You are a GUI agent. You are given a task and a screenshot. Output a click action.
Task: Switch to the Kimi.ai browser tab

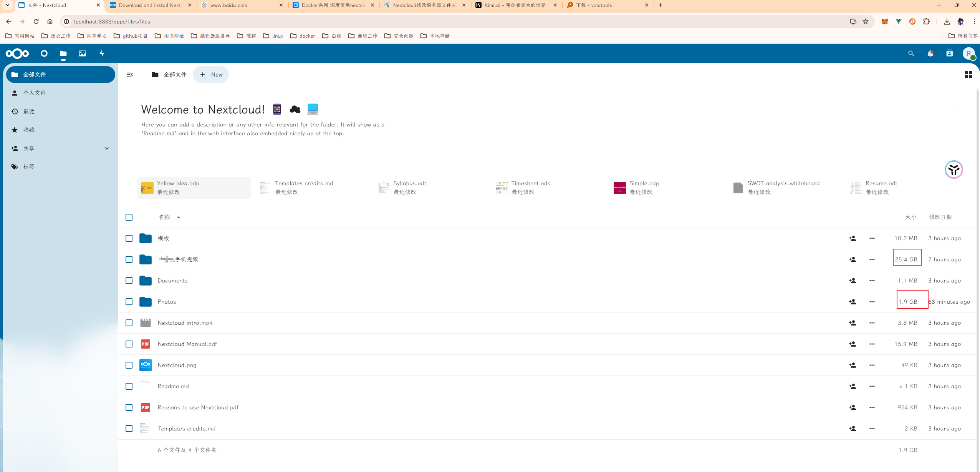(x=515, y=5)
